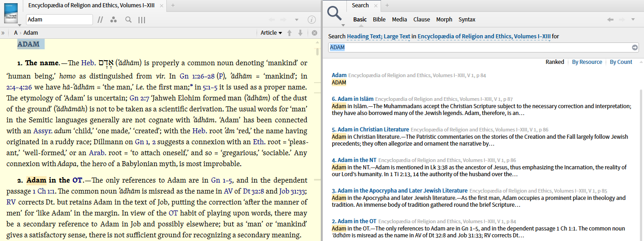The height and width of the screenshot is (241, 644).
Task: Run search with the go arrow button
Action: (635, 47)
